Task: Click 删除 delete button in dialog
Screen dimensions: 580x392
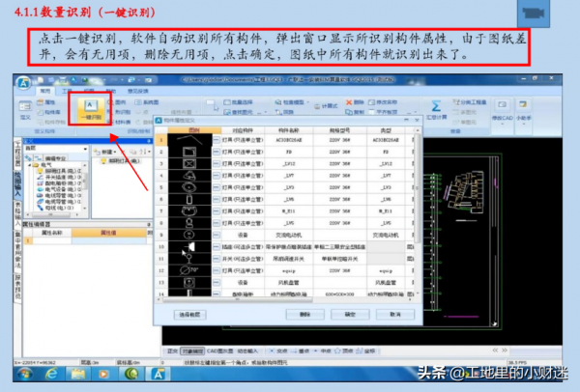Action: pyautogui.click(x=304, y=315)
